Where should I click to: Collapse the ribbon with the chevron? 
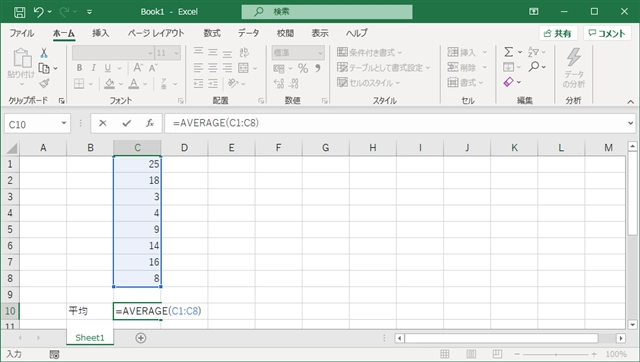[x=631, y=102]
